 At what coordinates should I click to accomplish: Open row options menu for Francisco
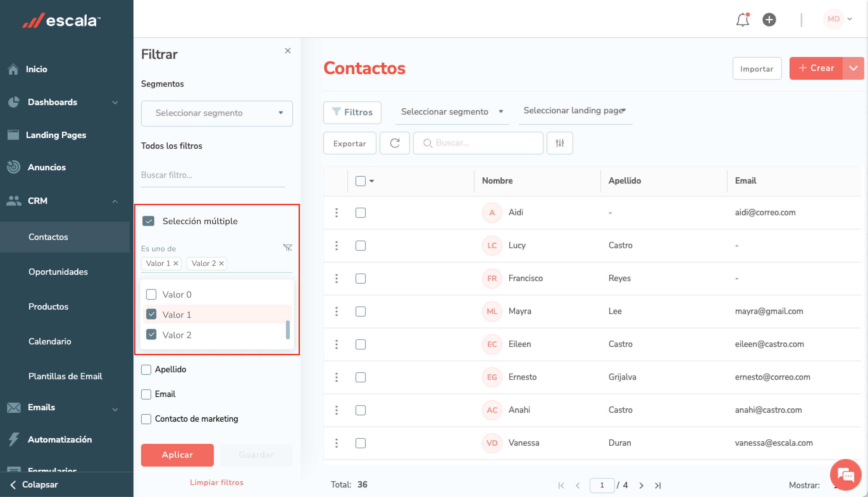point(337,279)
